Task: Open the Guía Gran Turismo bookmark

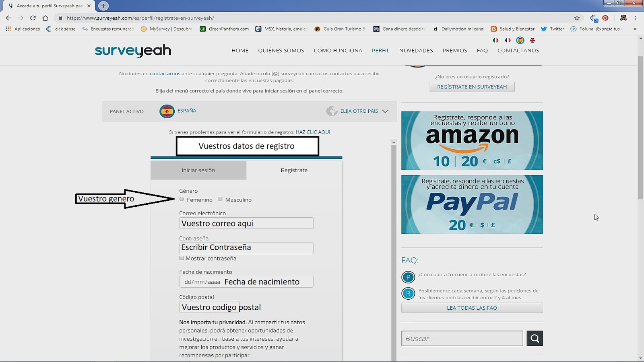Action: (340, 29)
